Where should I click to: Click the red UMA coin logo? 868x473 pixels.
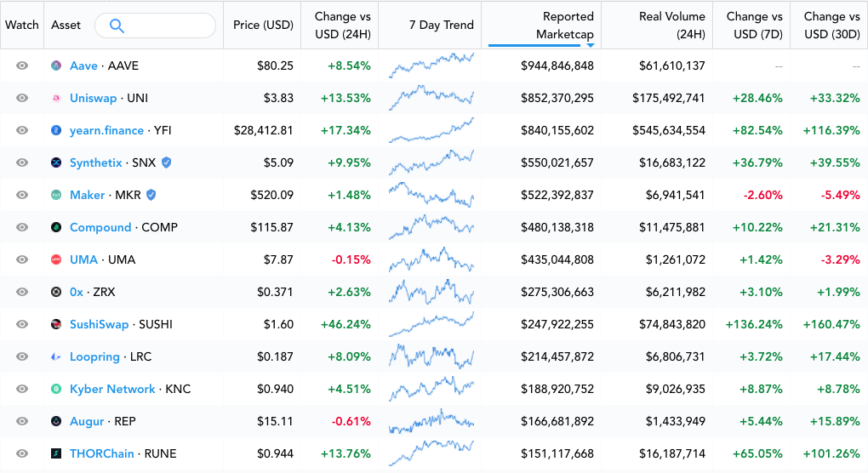point(56,259)
